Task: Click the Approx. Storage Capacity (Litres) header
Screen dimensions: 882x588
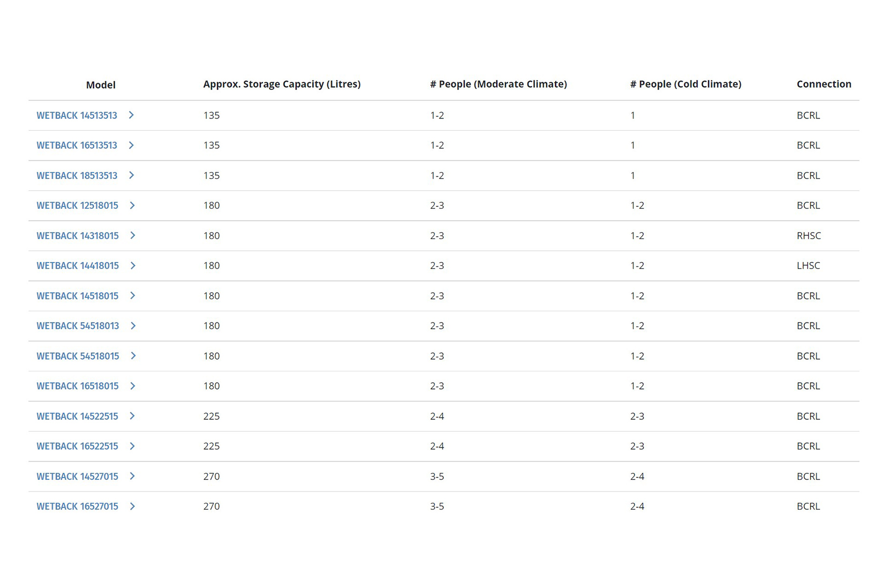Action: point(282,84)
